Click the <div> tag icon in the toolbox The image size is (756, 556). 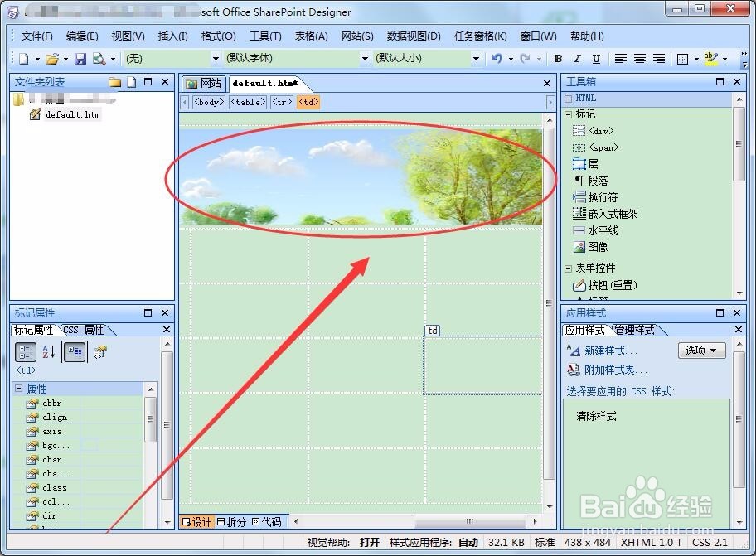(579, 131)
